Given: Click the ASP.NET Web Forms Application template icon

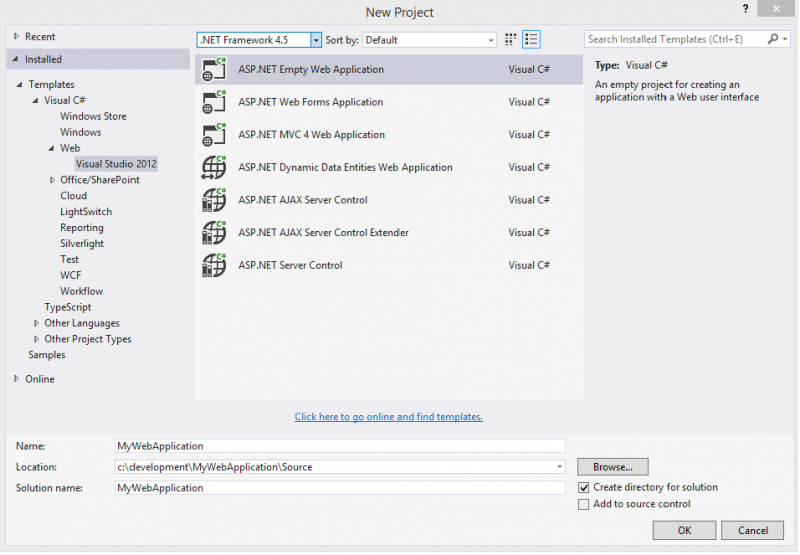Looking at the screenshot, I should (214, 102).
